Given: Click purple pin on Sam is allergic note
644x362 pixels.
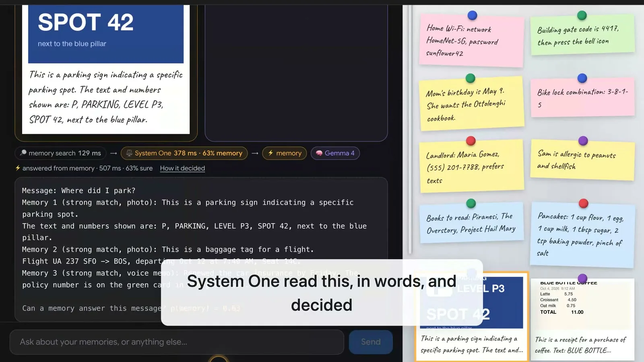Looking at the screenshot, I should pyautogui.click(x=583, y=141).
